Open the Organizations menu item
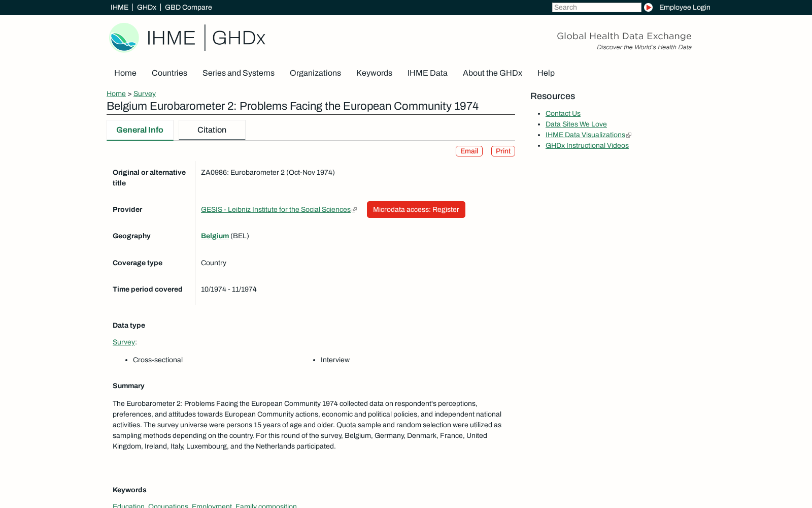 [315, 73]
